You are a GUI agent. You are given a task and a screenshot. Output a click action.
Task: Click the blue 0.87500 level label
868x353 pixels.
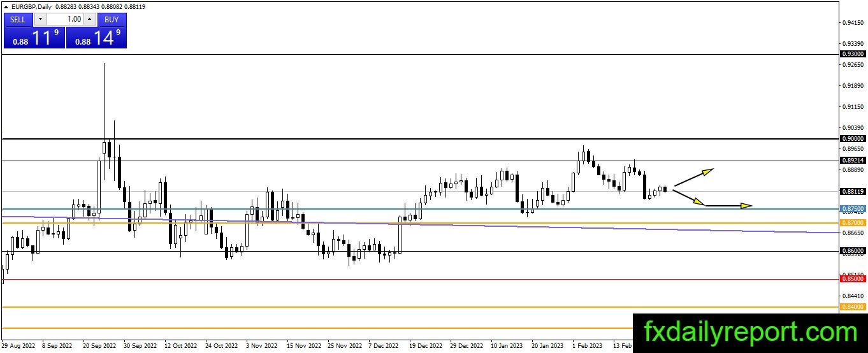[853, 208]
